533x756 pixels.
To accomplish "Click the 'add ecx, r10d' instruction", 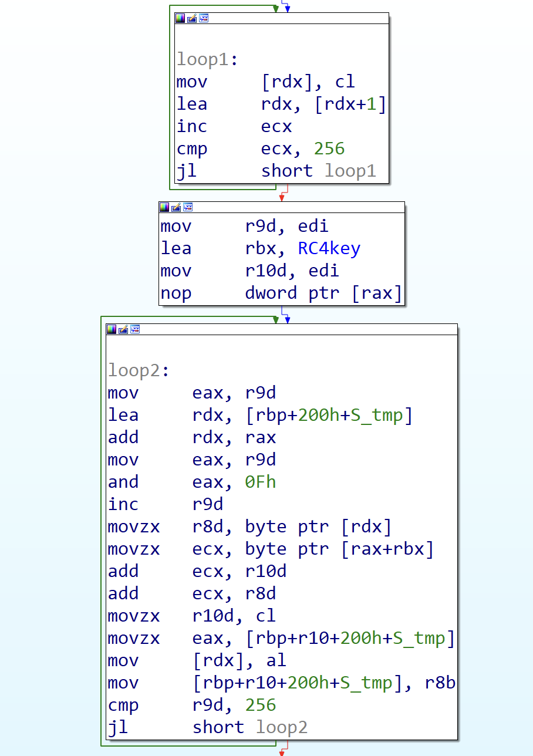I will point(197,571).
